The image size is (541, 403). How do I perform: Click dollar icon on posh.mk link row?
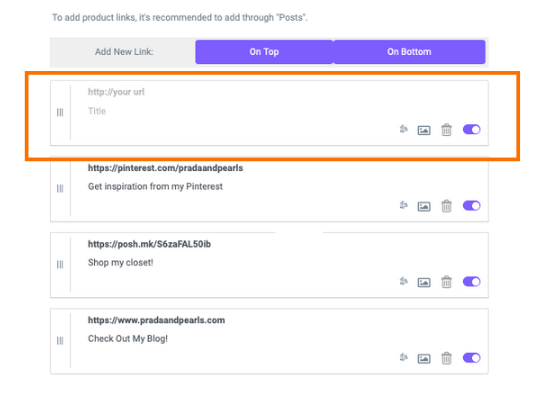[403, 281]
